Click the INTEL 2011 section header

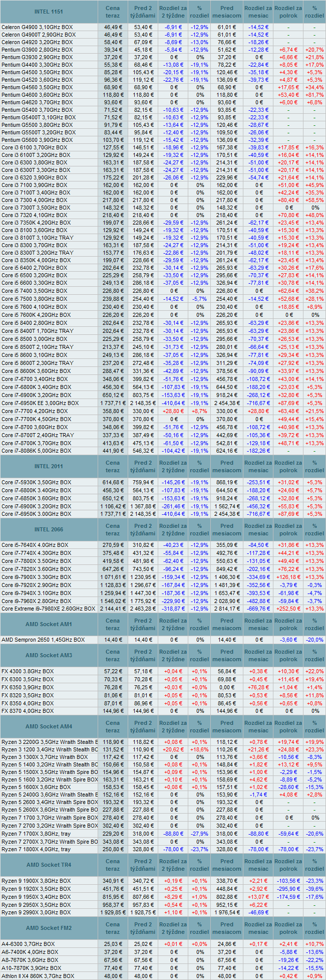pyautogui.click(x=49, y=466)
